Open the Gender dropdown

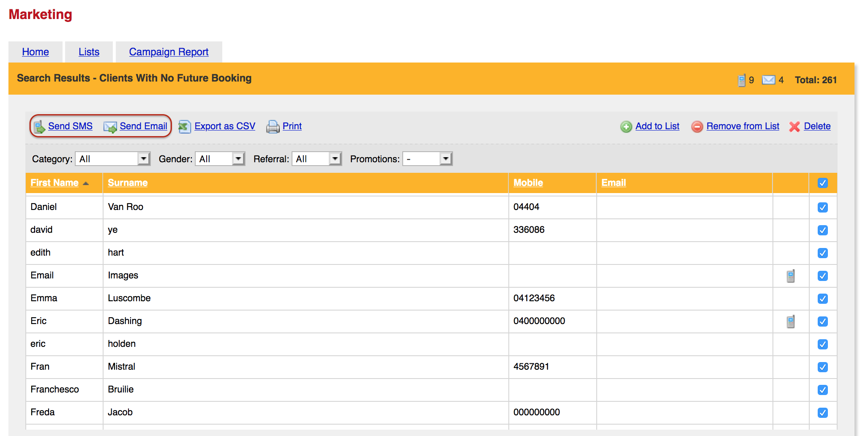tap(220, 159)
